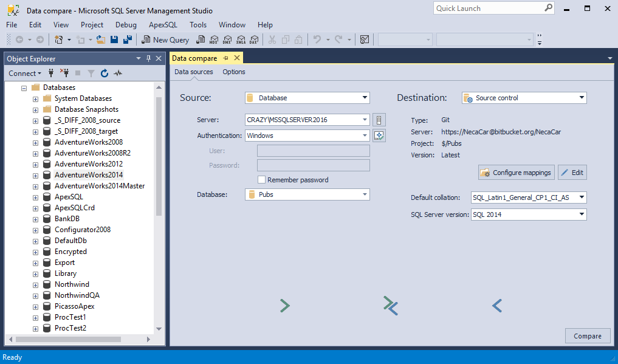Click the Configure mappings button
The width and height of the screenshot is (618, 364).
click(x=517, y=173)
